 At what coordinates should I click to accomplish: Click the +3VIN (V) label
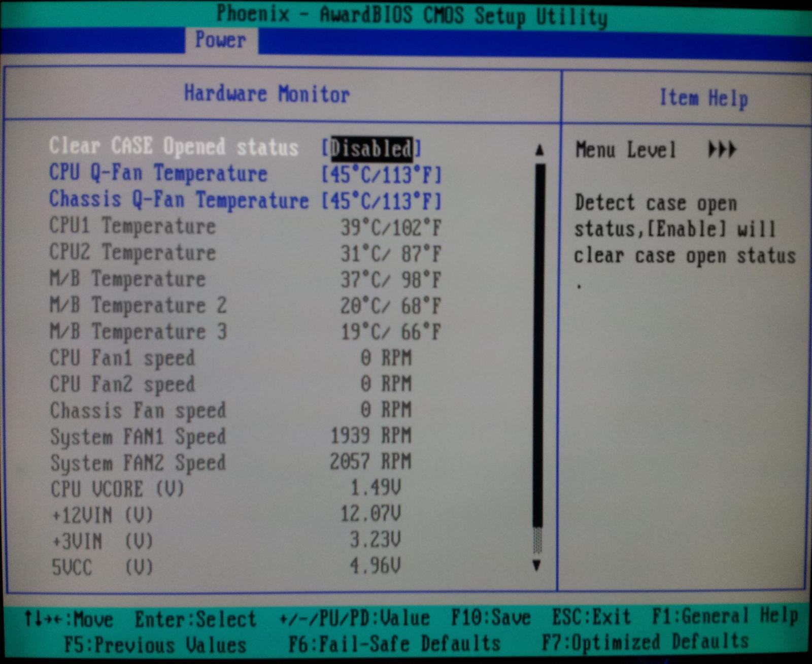coord(102,542)
